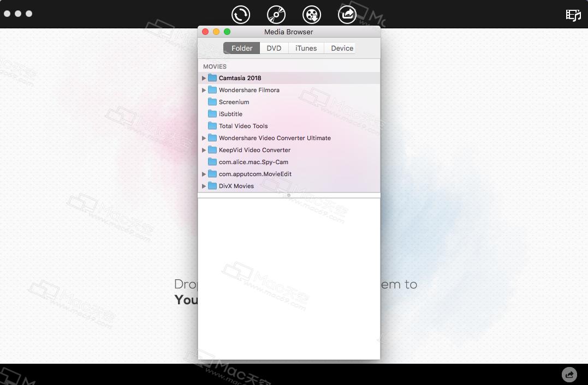588x385 pixels.
Task: Select the Download video toolbar icon
Action: click(x=312, y=15)
